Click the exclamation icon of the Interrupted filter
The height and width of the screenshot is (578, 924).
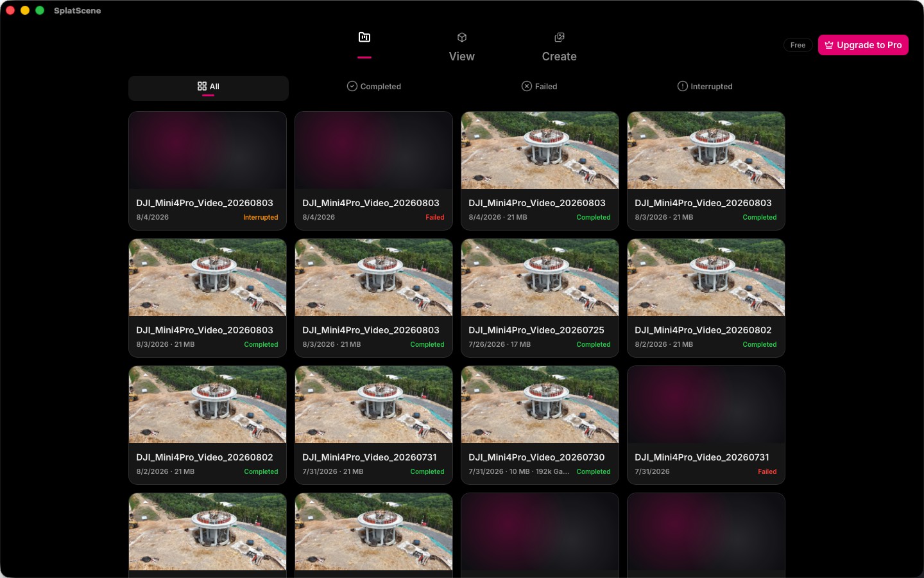pyautogui.click(x=683, y=86)
